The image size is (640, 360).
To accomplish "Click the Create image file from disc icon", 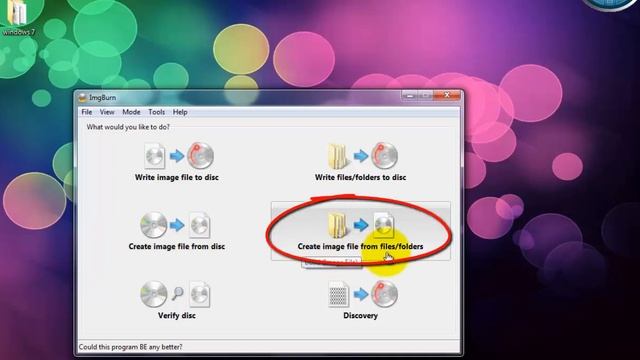I will coord(175,225).
